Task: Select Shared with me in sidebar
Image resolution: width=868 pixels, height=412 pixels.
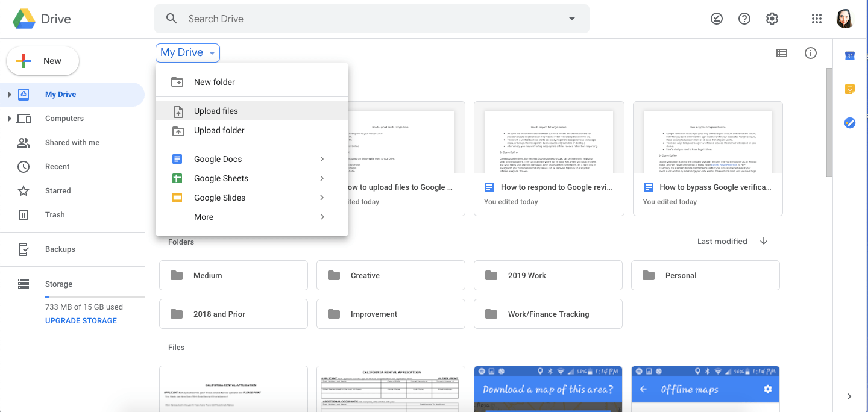Action: click(x=72, y=143)
